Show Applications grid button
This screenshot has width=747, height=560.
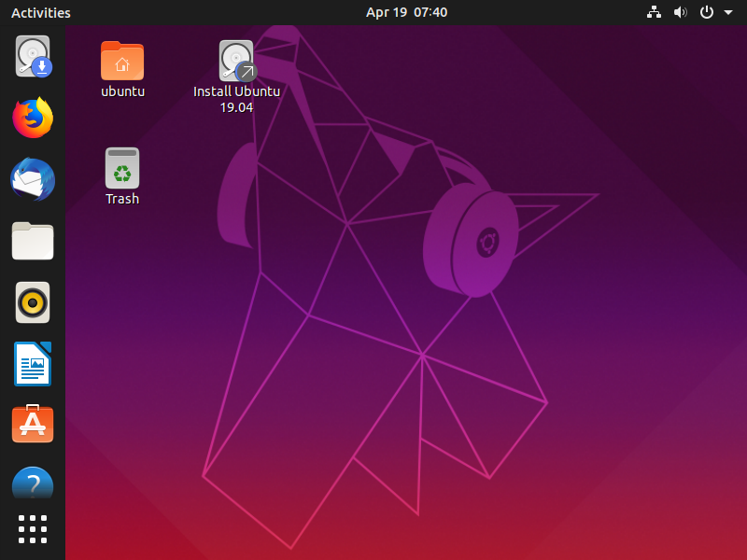pyautogui.click(x=33, y=528)
